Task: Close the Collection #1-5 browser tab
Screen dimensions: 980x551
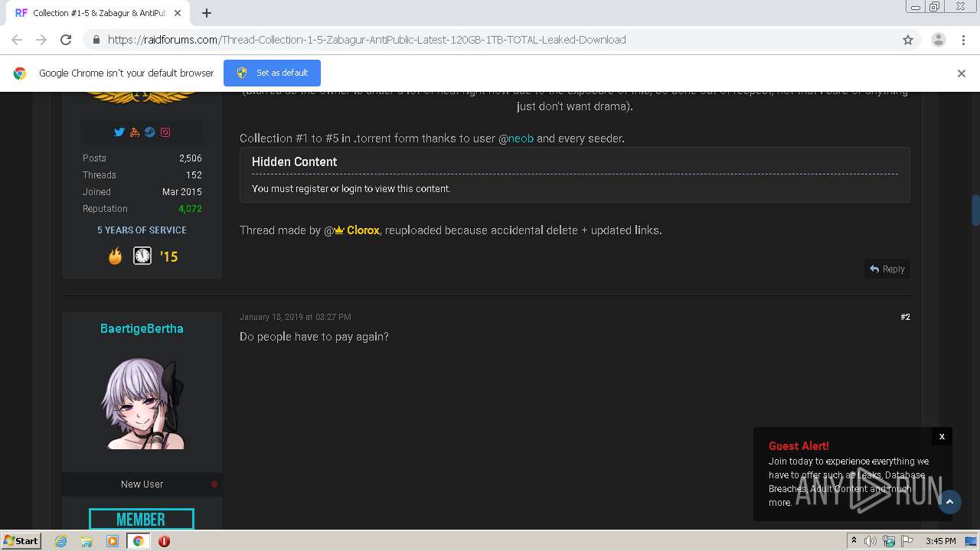Action: tap(178, 13)
